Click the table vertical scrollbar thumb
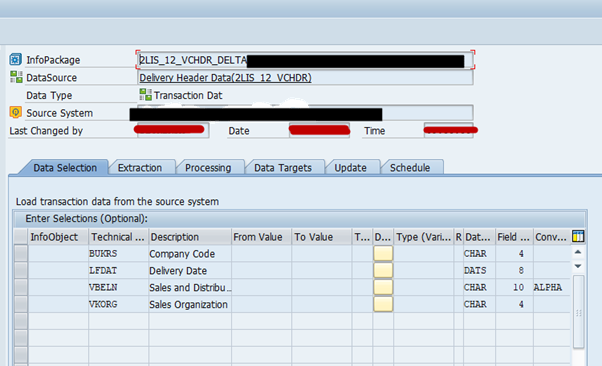The image size is (602, 366). click(579, 311)
